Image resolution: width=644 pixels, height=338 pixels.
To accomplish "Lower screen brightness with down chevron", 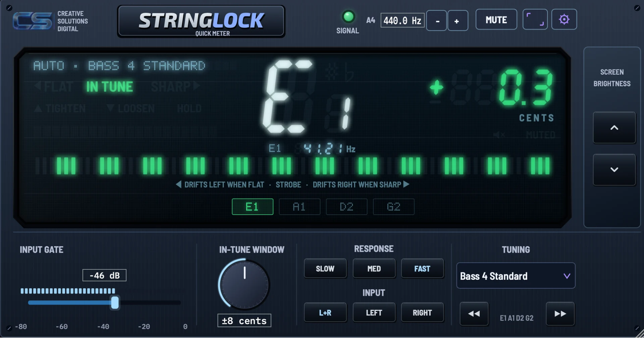I will tap(614, 170).
